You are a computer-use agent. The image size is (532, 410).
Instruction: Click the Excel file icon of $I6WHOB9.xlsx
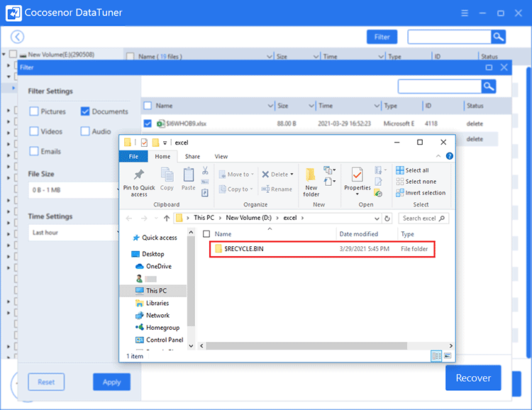[160, 123]
